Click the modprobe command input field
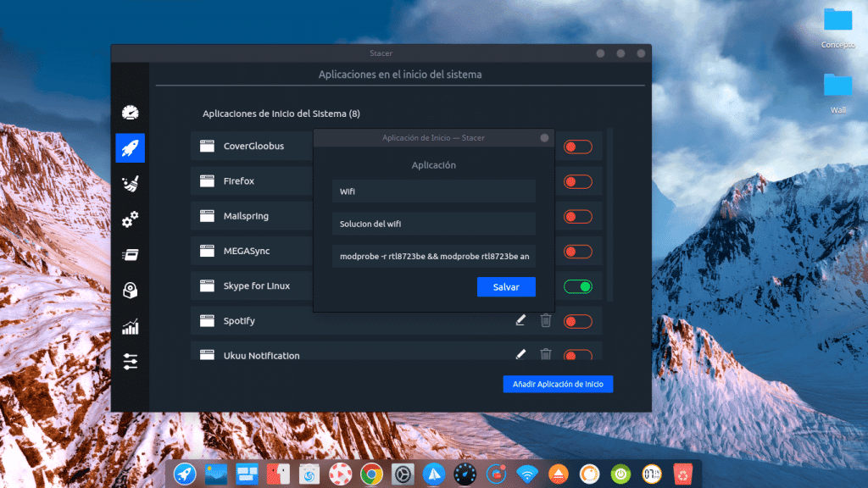 tap(433, 256)
